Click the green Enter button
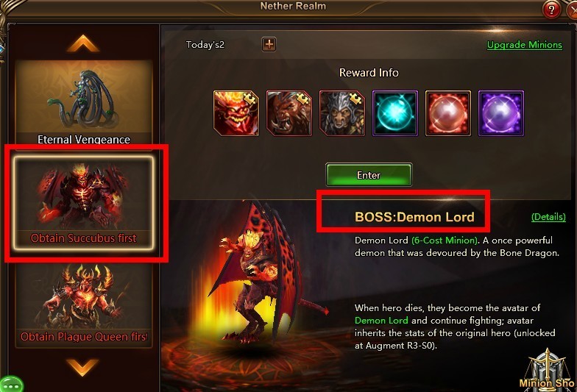The width and height of the screenshot is (577, 392). click(x=369, y=175)
